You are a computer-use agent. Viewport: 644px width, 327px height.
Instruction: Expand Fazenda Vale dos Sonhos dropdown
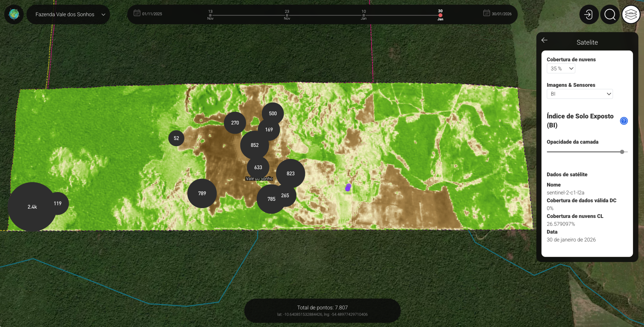(x=68, y=14)
